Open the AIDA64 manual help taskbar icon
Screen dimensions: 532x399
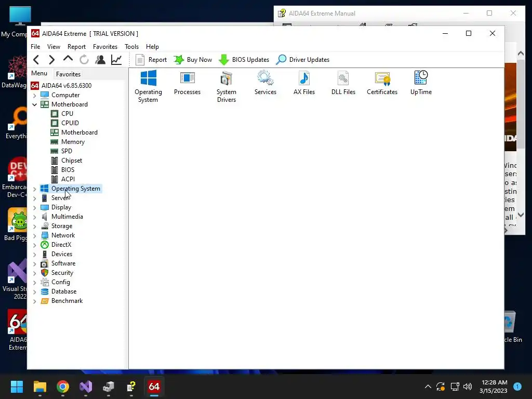[131, 387]
